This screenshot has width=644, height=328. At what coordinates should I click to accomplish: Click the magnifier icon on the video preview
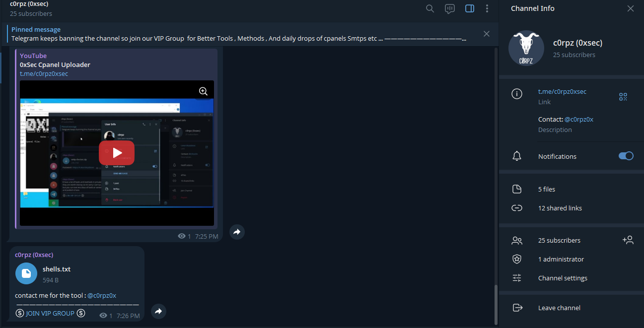[x=203, y=91]
